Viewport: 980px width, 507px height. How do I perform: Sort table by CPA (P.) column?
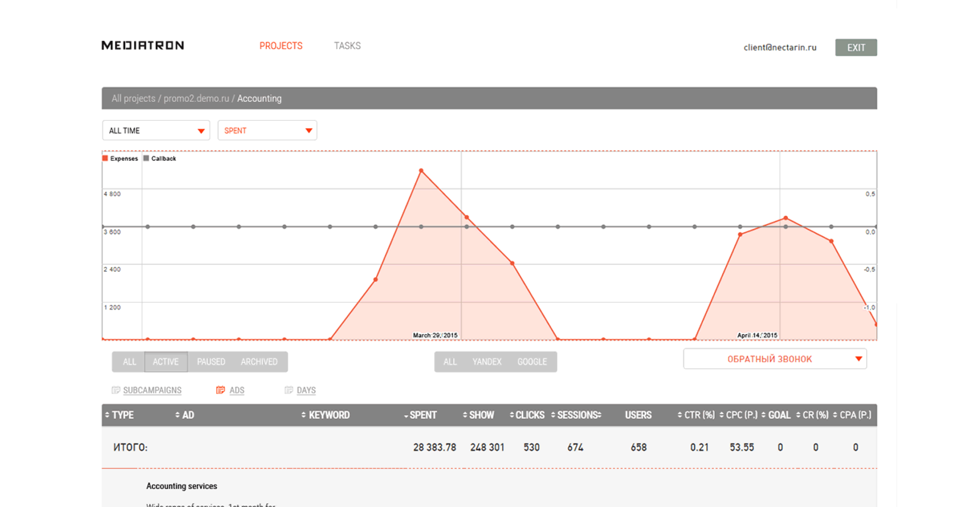852,415
